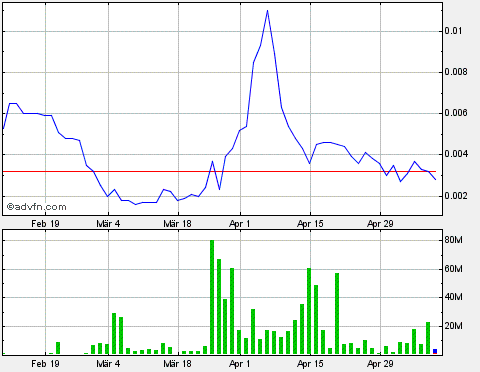The image size is (480, 372).
Task: Click Feb 19 date under the price chart
Action: tap(45, 224)
